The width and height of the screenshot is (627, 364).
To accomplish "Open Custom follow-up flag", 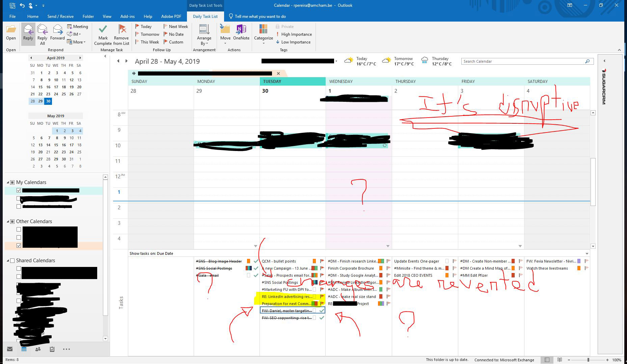I will tap(173, 42).
